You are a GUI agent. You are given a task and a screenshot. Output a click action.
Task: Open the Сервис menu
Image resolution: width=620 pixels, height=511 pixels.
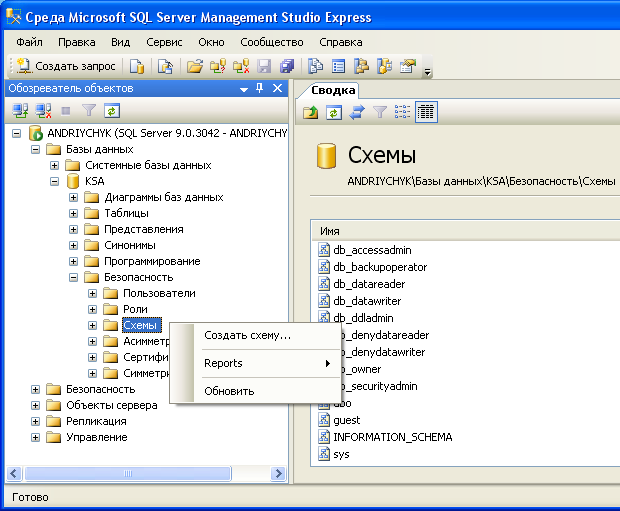[x=164, y=42]
